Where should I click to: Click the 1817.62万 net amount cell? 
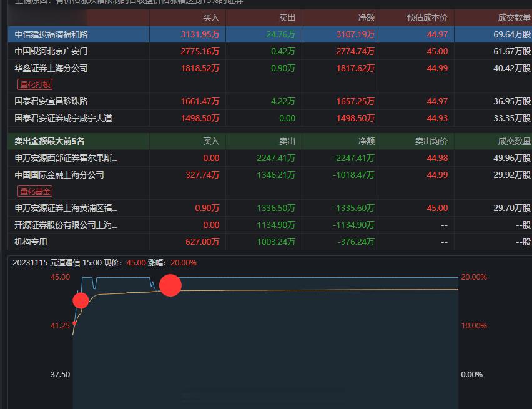355,68
